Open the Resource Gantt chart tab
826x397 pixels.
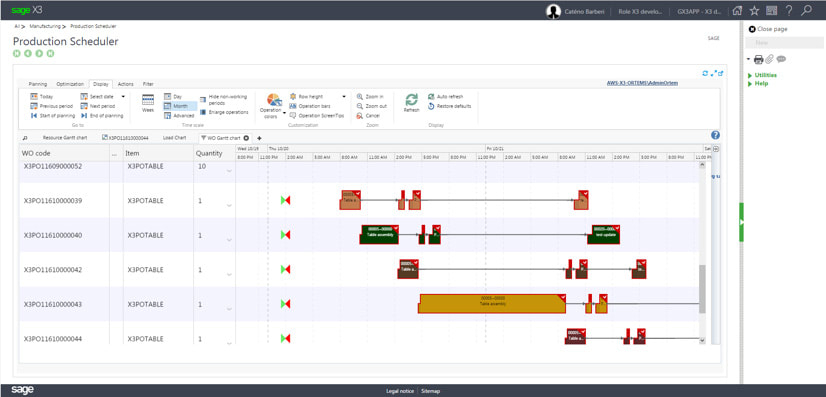(65, 137)
